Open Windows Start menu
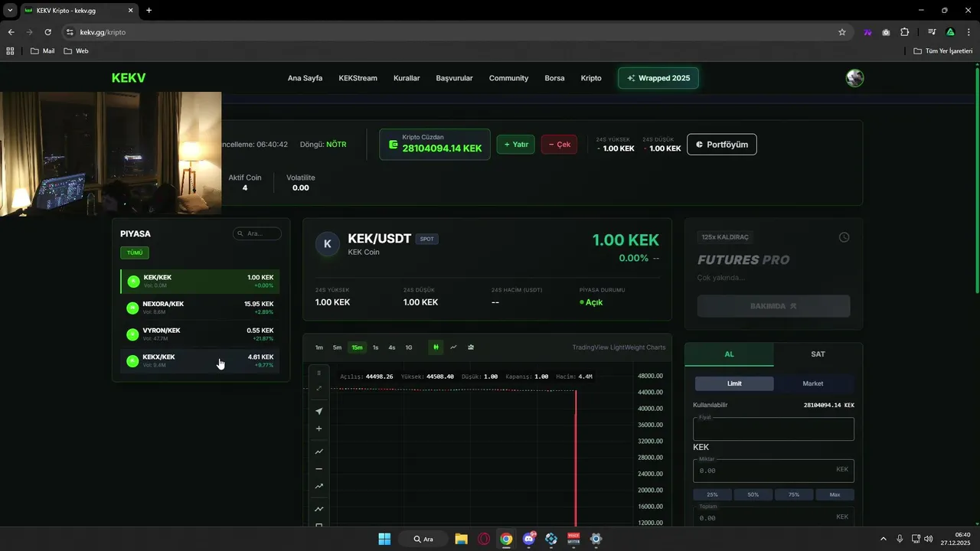The image size is (980, 551). tap(384, 539)
